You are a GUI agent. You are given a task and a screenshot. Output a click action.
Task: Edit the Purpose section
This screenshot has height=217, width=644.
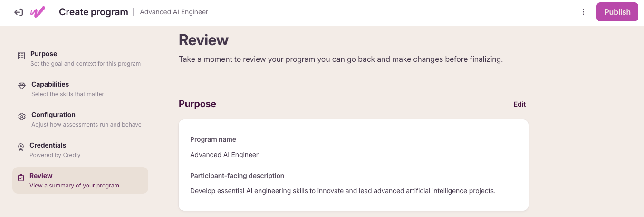click(519, 104)
